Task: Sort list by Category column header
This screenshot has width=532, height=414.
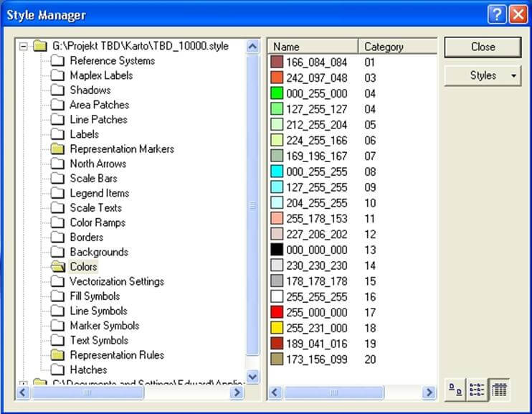Action: 396,47
